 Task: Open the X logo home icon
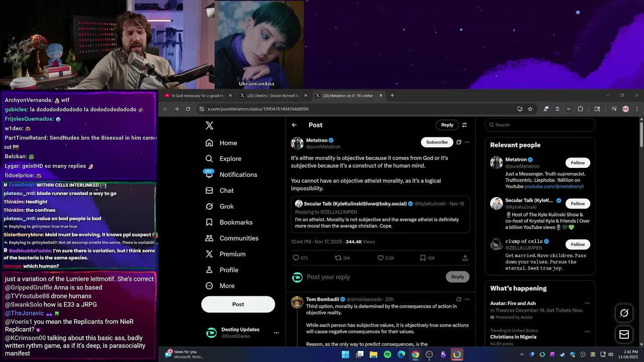click(209, 126)
